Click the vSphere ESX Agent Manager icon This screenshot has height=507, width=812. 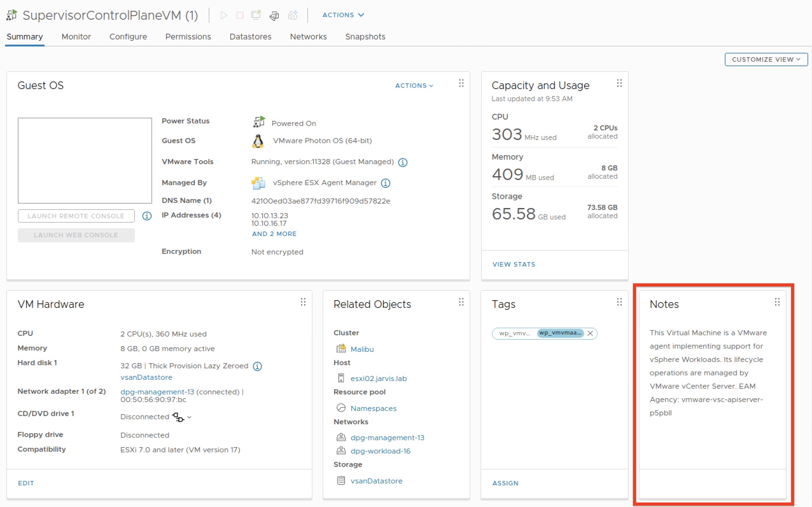point(258,183)
